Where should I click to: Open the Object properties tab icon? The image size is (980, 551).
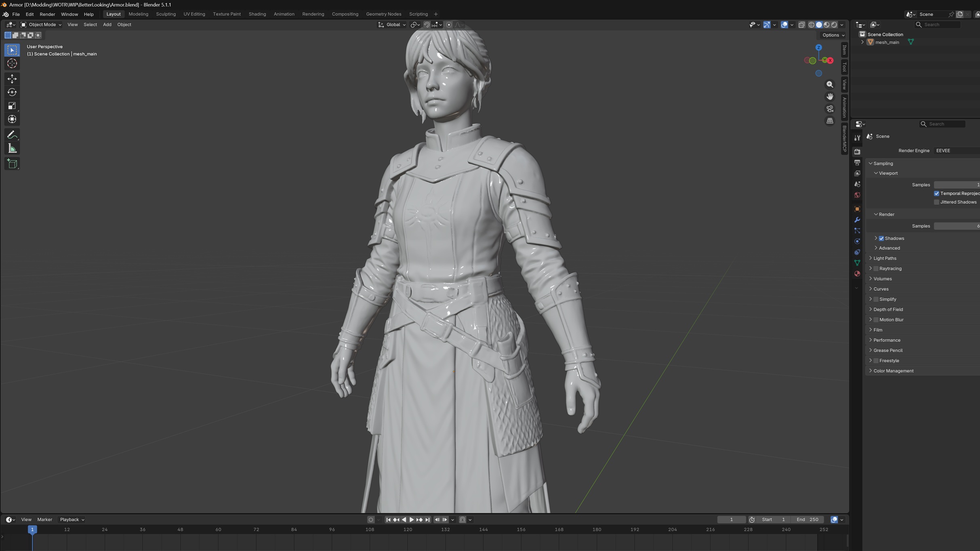(857, 209)
